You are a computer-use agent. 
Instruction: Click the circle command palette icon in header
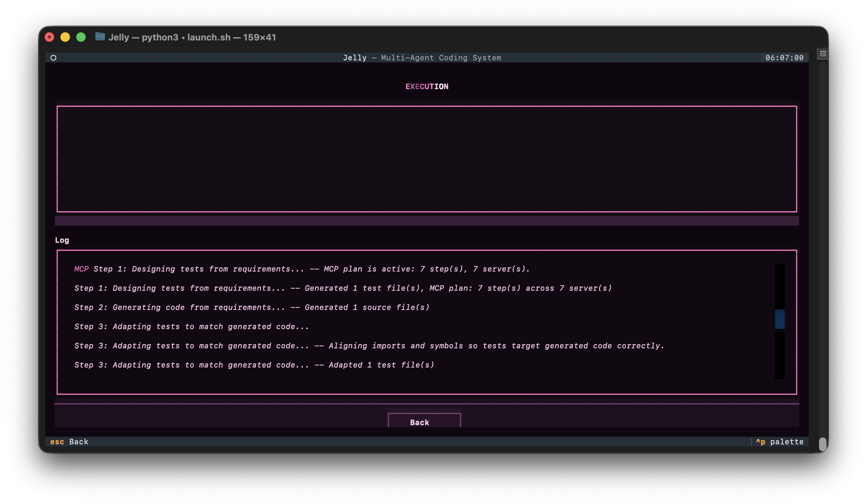pos(53,58)
